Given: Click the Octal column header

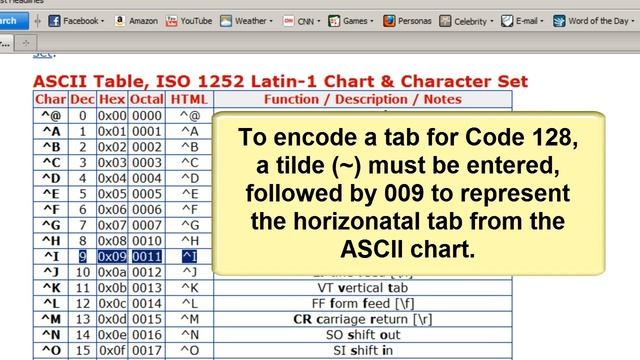Looking at the screenshot, I should [x=147, y=99].
